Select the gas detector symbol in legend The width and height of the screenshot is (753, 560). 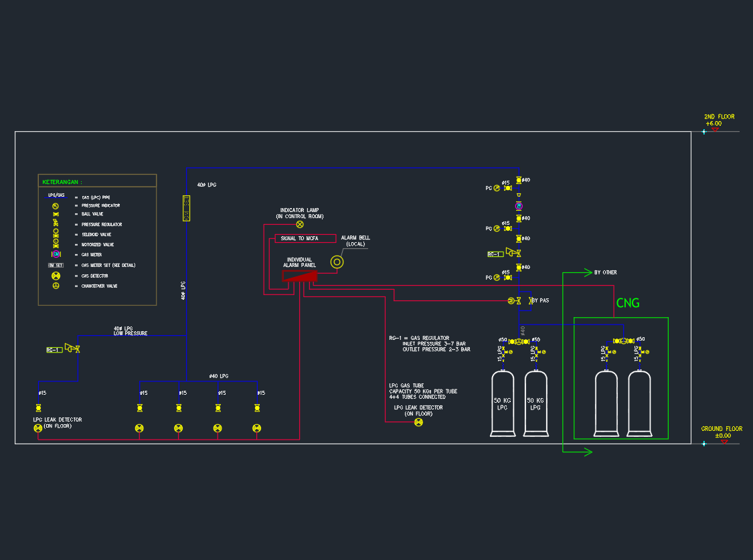click(56, 276)
